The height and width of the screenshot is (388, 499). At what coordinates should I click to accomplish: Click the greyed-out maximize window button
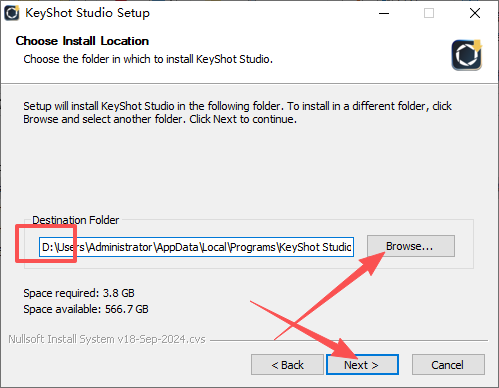point(429,13)
